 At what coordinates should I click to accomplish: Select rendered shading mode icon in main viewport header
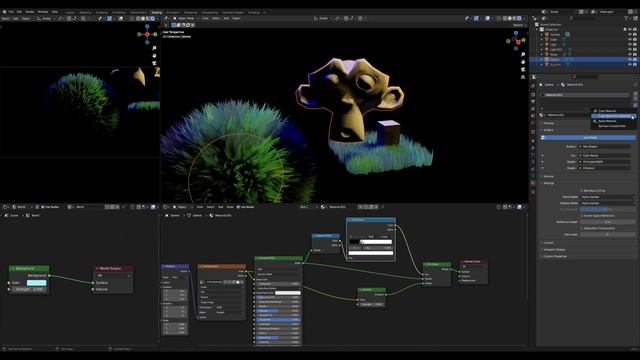pyautogui.click(x=520, y=18)
